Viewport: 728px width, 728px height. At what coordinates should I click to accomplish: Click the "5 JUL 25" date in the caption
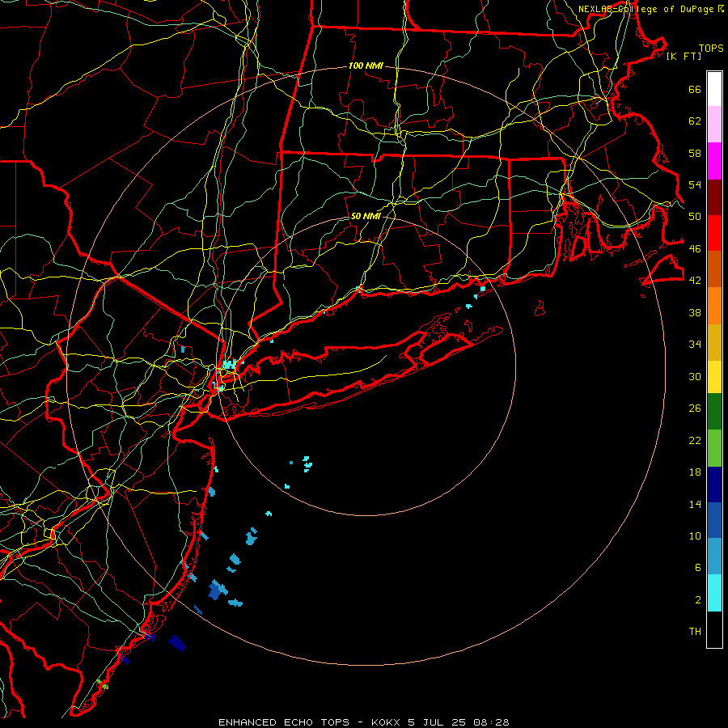point(437,722)
